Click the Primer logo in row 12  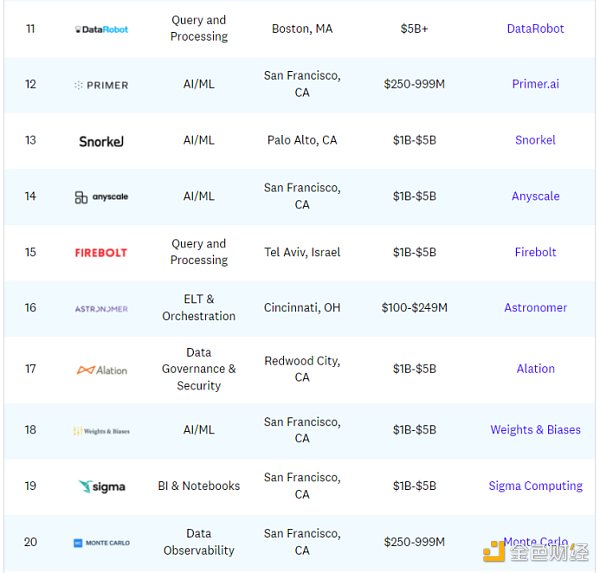(101, 85)
